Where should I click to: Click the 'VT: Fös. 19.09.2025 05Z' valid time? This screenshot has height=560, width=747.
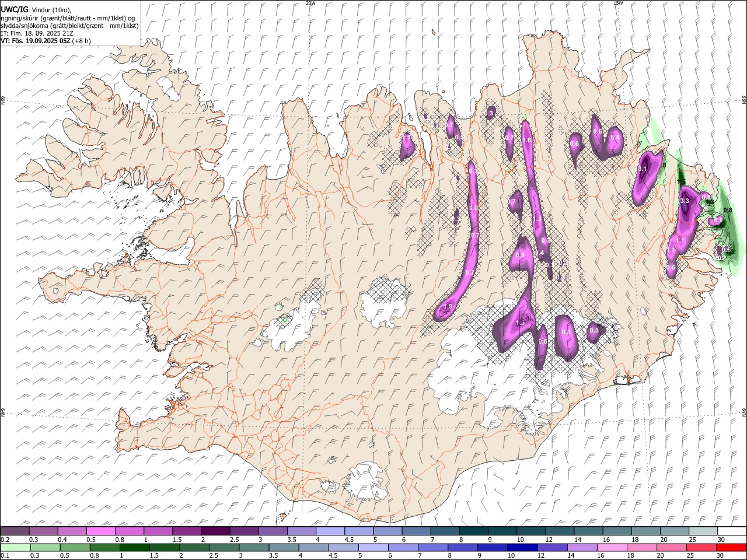[35, 41]
